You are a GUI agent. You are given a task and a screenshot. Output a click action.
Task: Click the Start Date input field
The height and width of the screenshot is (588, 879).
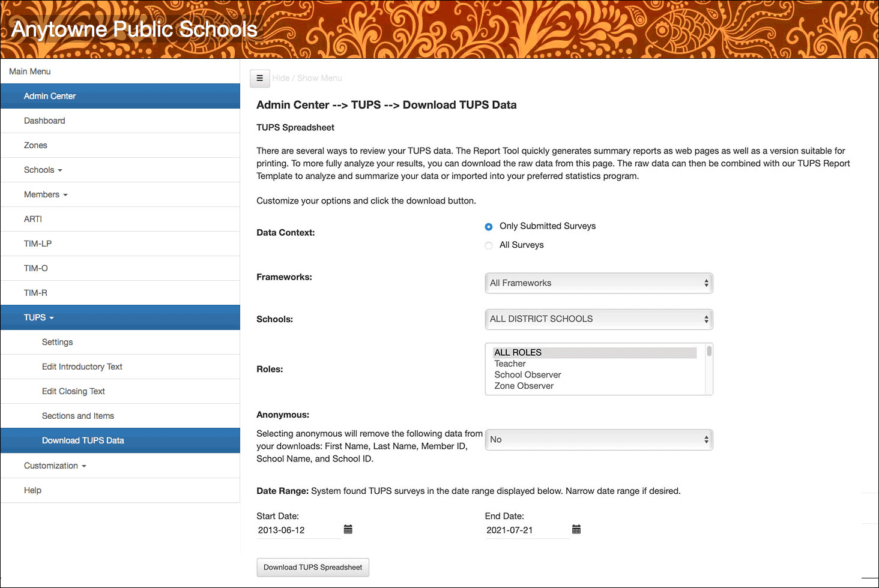point(298,530)
